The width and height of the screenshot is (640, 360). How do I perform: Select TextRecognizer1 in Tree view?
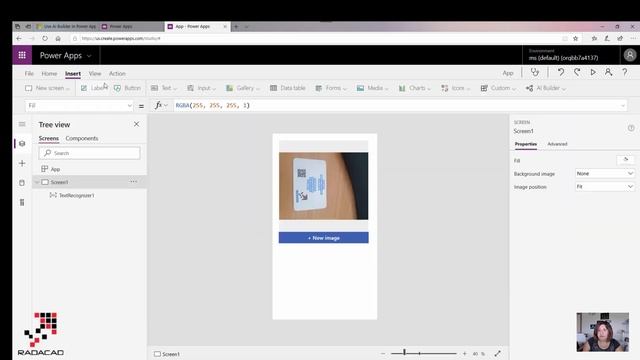pos(76,195)
